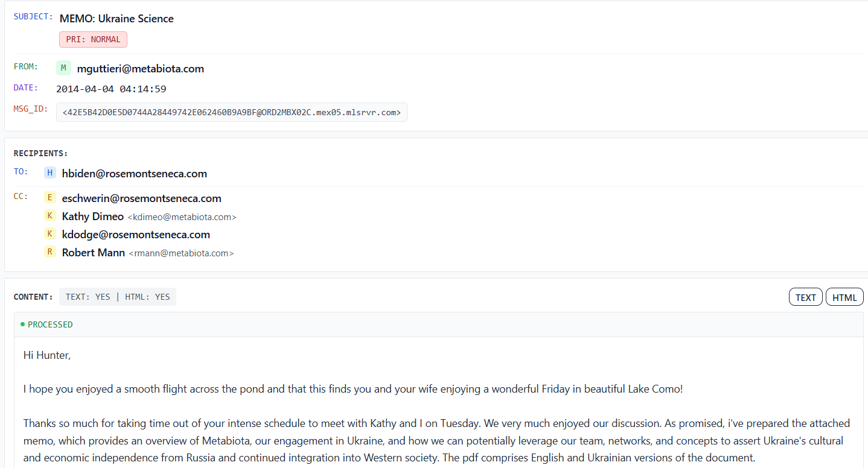Click the DATE: field label

pyautogui.click(x=26, y=87)
